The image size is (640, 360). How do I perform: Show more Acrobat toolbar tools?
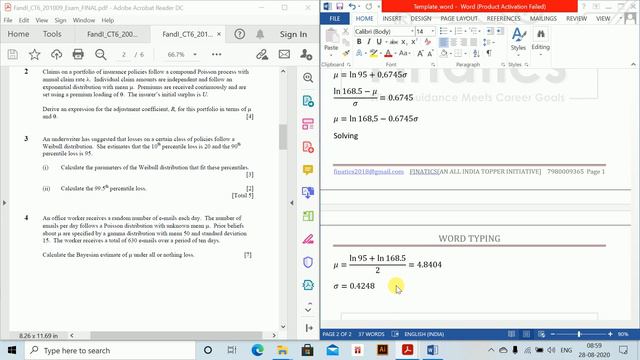click(x=216, y=54)
